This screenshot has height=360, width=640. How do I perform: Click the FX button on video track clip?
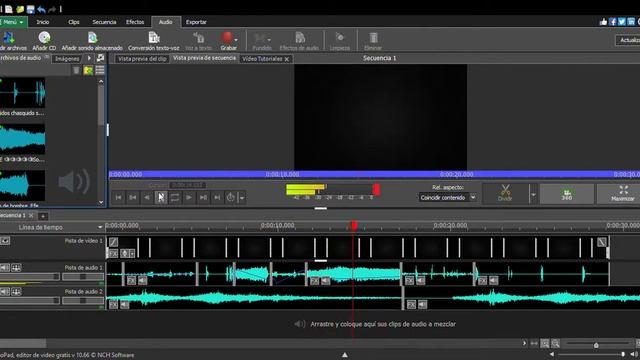tap(113, 253)
